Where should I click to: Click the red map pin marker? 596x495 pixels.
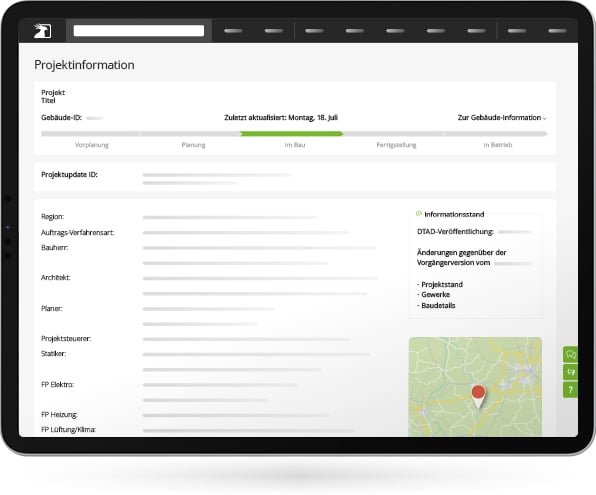tap(478, 397)
